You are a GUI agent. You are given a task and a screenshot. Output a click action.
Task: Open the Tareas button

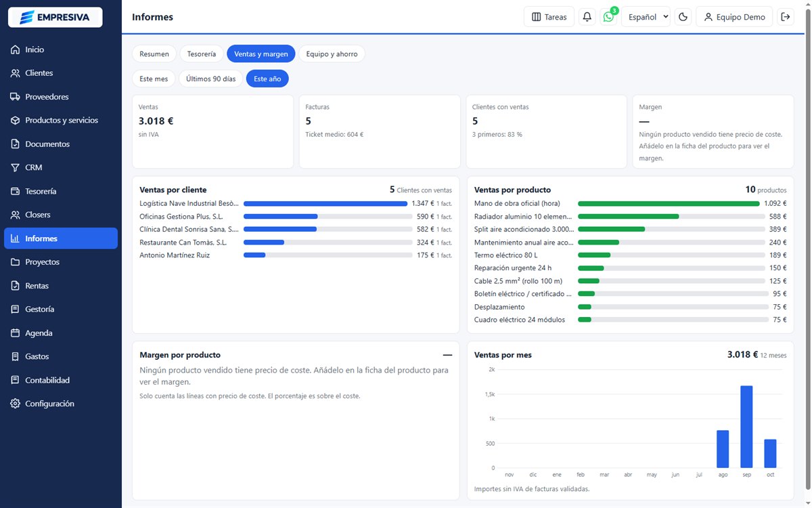click(549, 17)
